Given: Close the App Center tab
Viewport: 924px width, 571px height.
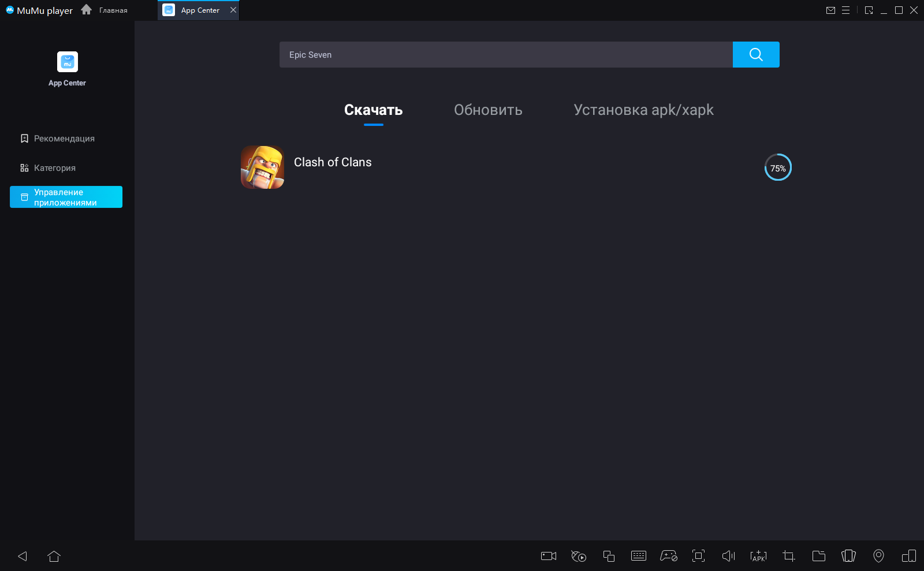Looking at the screenshot, I should 233,10.
